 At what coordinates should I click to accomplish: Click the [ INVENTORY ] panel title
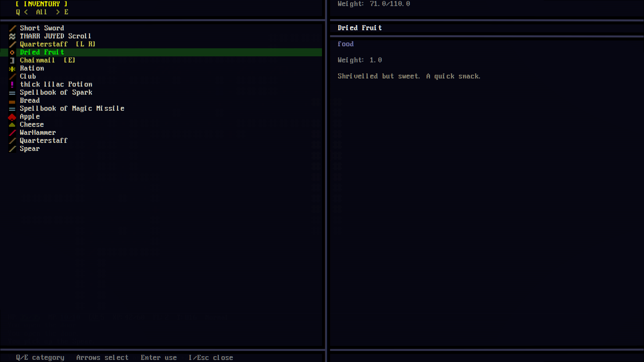click(42, 4)
